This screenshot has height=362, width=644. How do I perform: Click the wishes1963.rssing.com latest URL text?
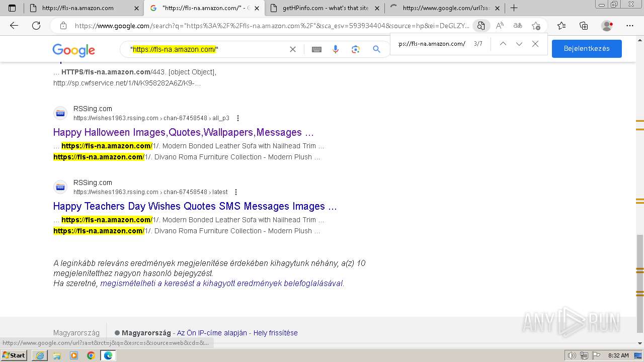[150, 192]
